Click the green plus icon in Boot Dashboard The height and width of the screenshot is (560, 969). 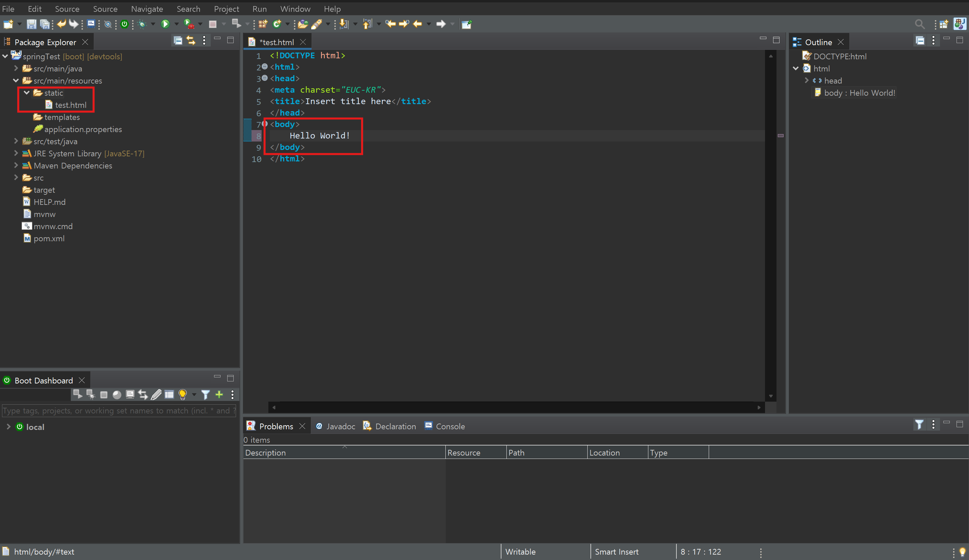tap(219, 394)
